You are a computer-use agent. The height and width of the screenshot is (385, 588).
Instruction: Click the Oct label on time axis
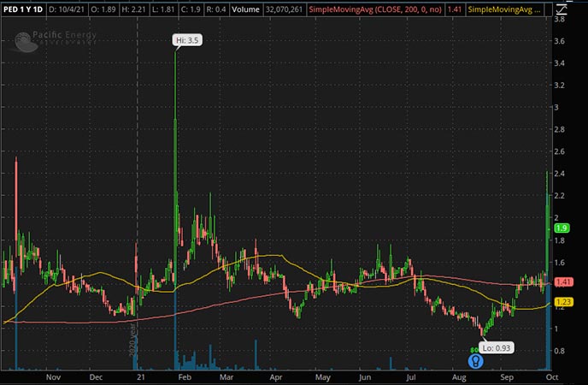point(552,377)
